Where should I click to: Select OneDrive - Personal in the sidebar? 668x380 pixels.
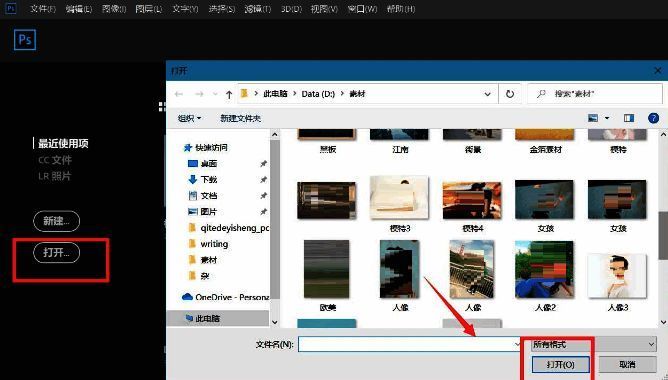(x=226, y=297)
